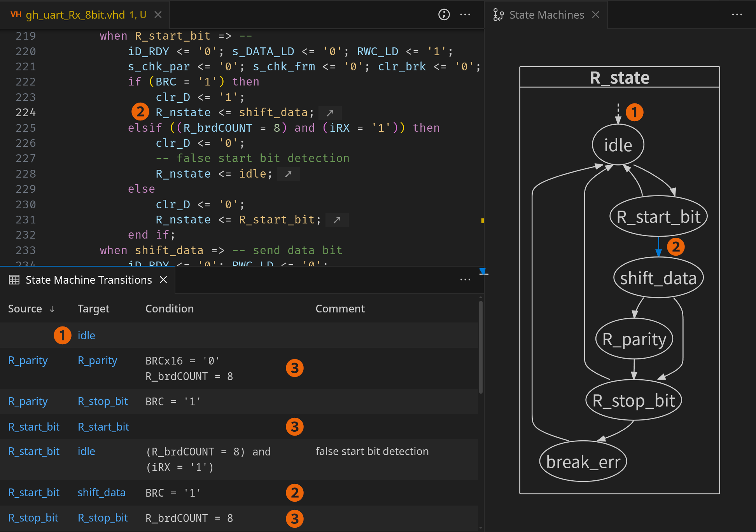The image size is (756, 532).
Task: Click the jump arrow after shift_data assignment
Action: coord(330,113)
